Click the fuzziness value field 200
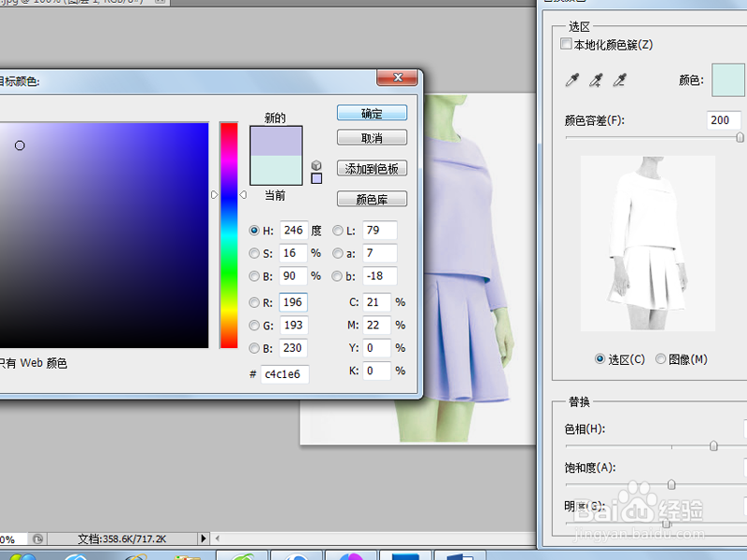This screenshot has height=560, width=747. (x=724, y=120)
